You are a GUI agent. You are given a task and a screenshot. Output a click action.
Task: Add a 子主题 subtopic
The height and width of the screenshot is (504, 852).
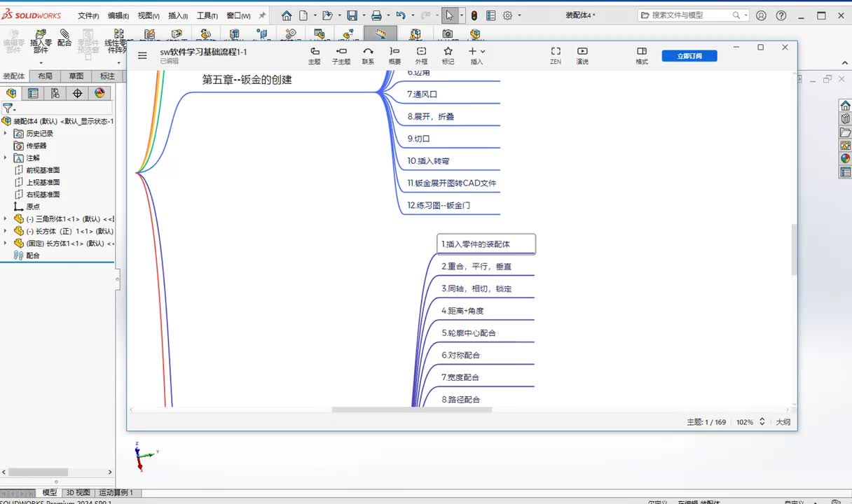point(341,55)
